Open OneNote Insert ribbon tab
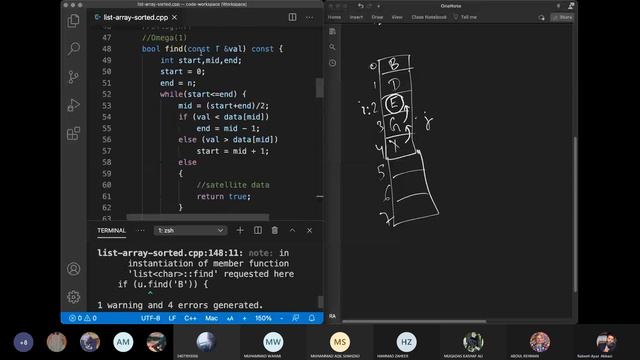 (356, 17)
